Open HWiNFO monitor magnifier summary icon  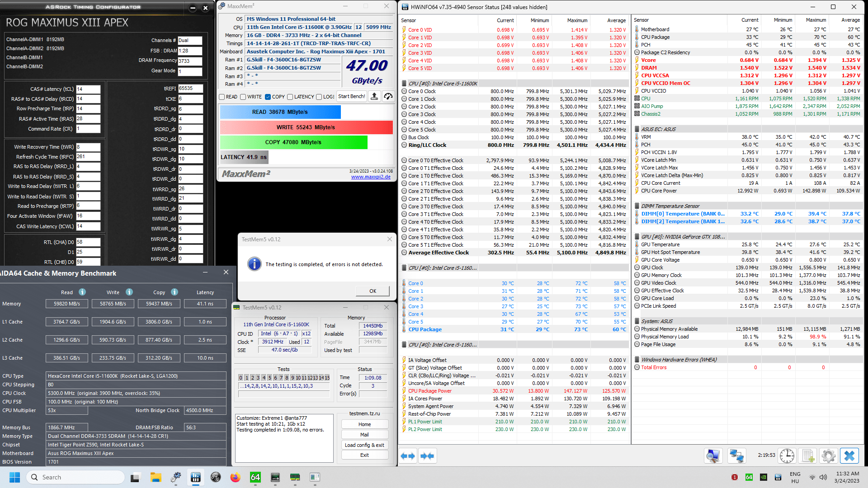[x=713, y=455]
